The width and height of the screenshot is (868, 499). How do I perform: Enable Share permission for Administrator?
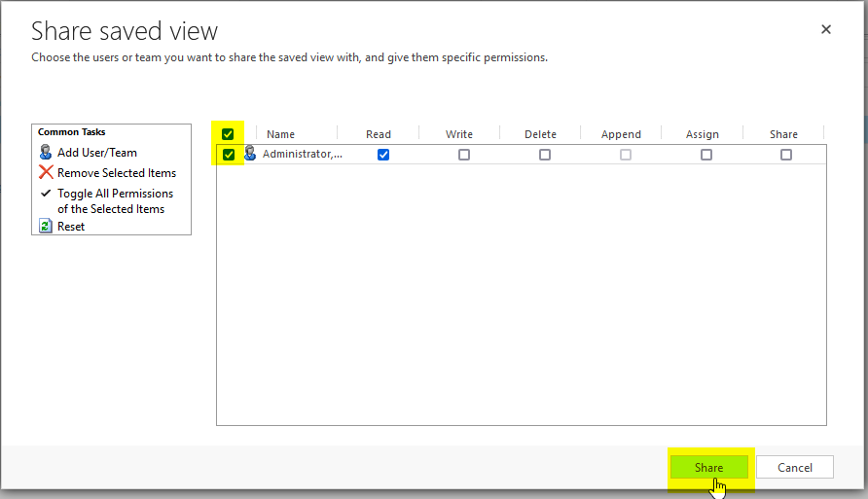coord(786,155)
